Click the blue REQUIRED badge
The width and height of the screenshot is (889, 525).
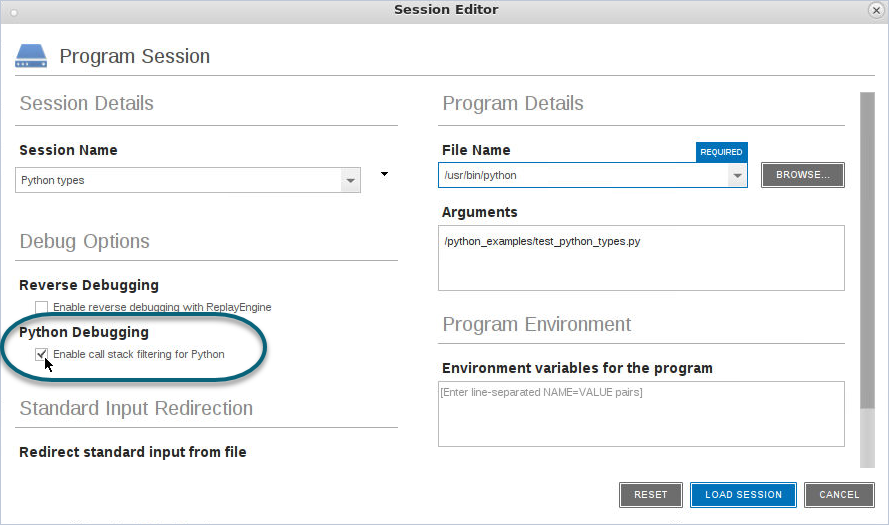click(x=721, y=152)
